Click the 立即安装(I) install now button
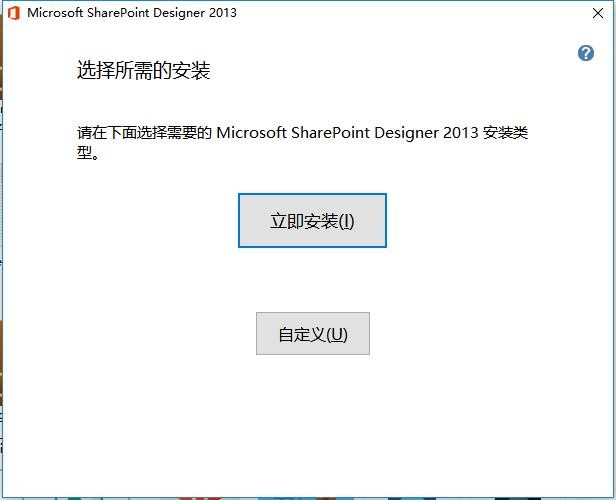 pos(312,220)
